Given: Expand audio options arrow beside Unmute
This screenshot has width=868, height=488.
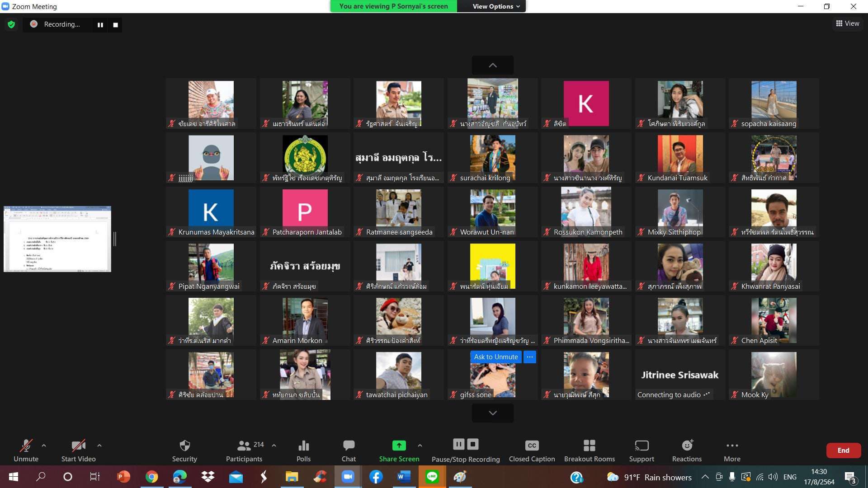Looking at the screenshot, I should point(44,446).
